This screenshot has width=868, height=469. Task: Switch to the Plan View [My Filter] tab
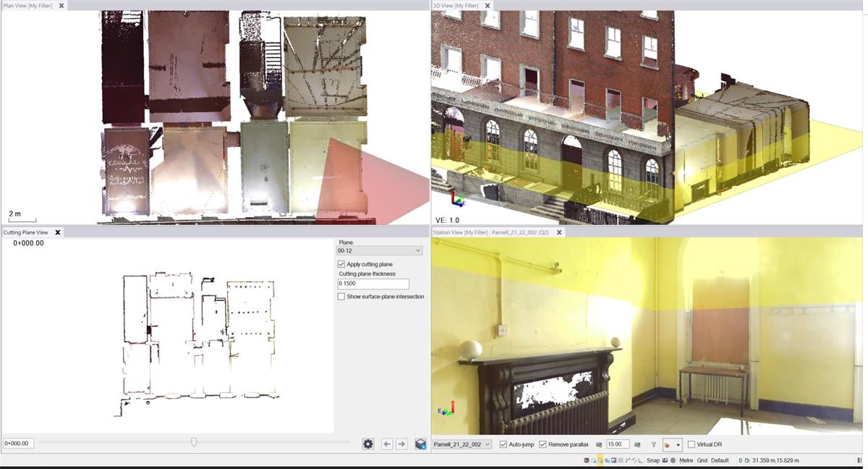(x=28, y=5)
